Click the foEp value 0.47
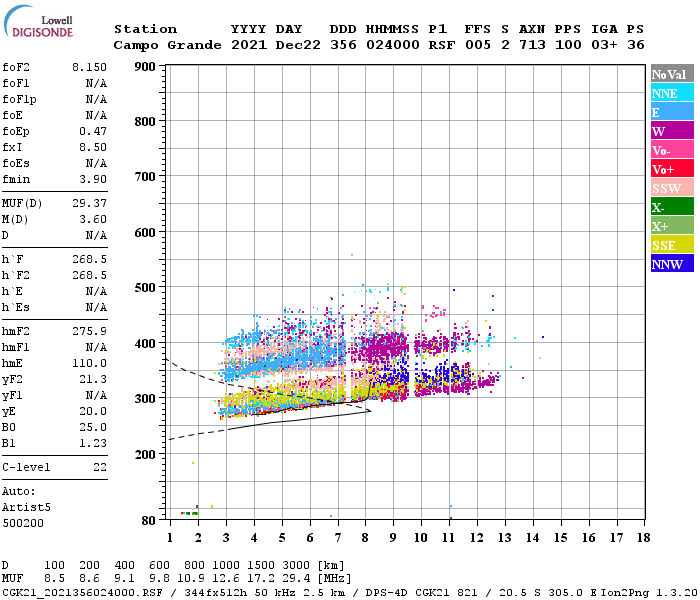 point(93,131)
